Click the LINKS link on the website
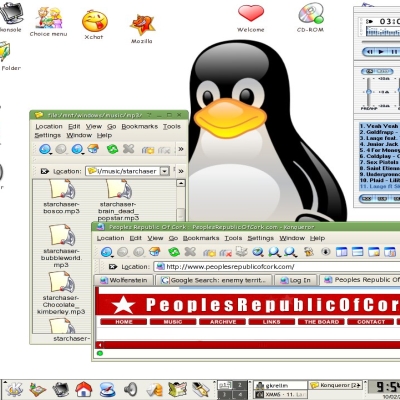The width and height of the screenshot is (400, 400). point(272,322)
